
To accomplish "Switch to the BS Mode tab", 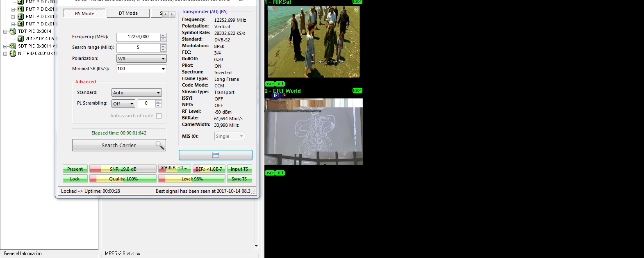I will pos(84,14).
